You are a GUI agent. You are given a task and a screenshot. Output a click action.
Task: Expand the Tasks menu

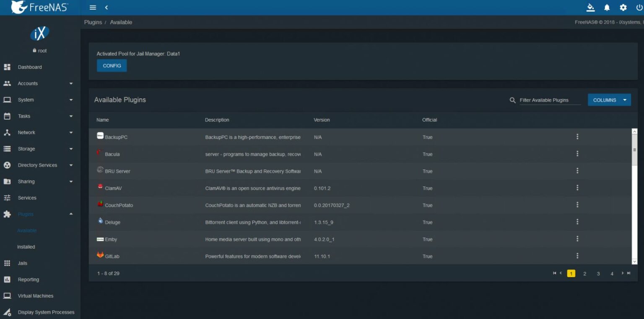[x=40, y=116]
